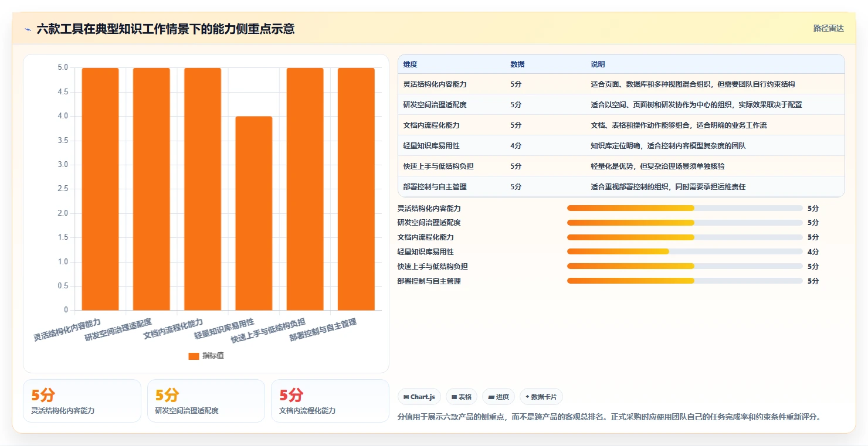Open the 5分 card for 文档内流程化能力
The width and height of the screenshot is (868, 446).
[330, 401]
